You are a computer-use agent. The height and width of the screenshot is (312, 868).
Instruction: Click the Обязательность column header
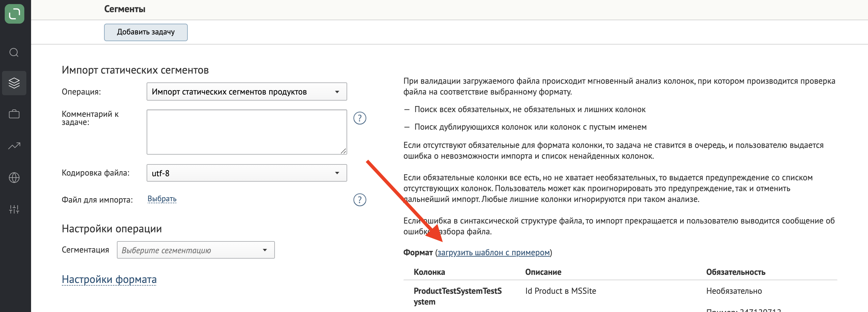[736, 272]
